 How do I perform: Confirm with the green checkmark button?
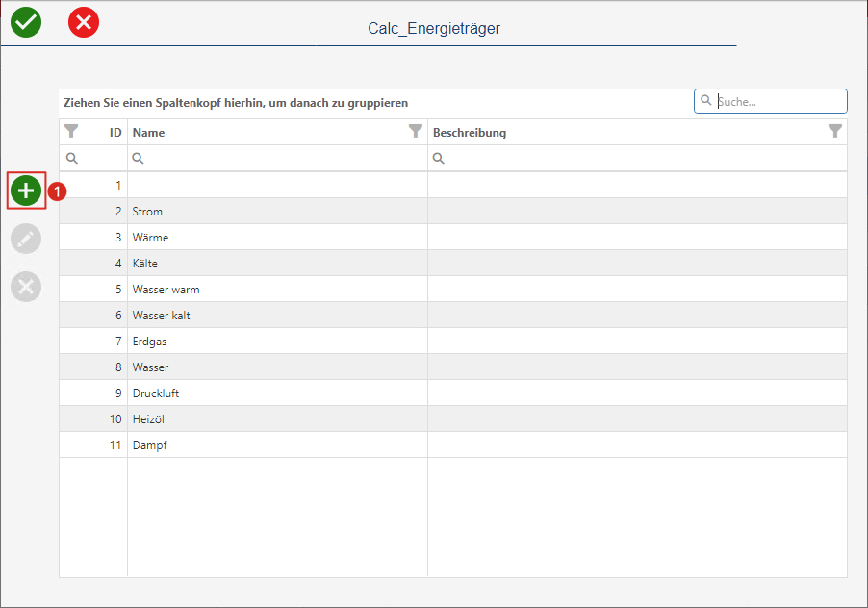pyautogui.click(x=26, y=22)
